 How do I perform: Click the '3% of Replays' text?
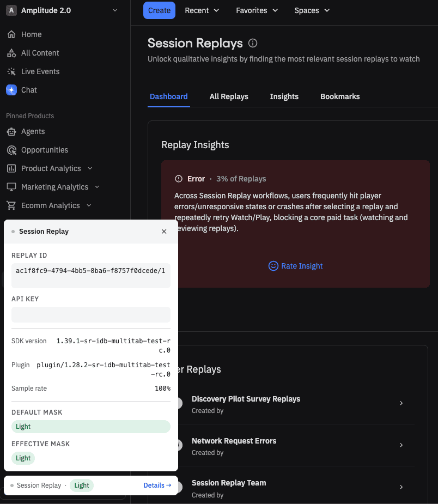click(241, 179)
